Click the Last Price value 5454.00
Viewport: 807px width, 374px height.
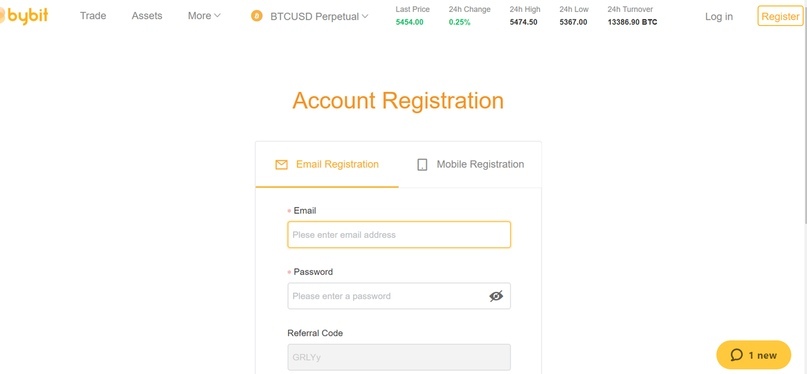pos(410,22)
